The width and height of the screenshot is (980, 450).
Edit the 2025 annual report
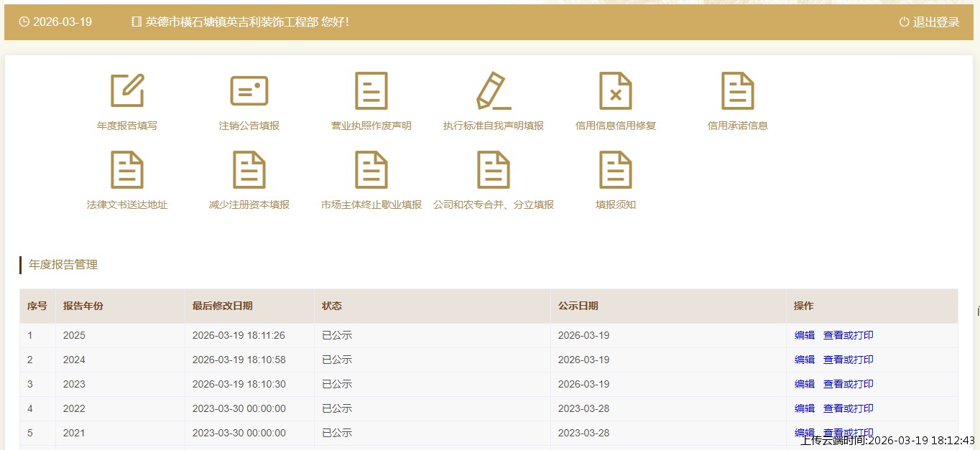coord(804,335)
